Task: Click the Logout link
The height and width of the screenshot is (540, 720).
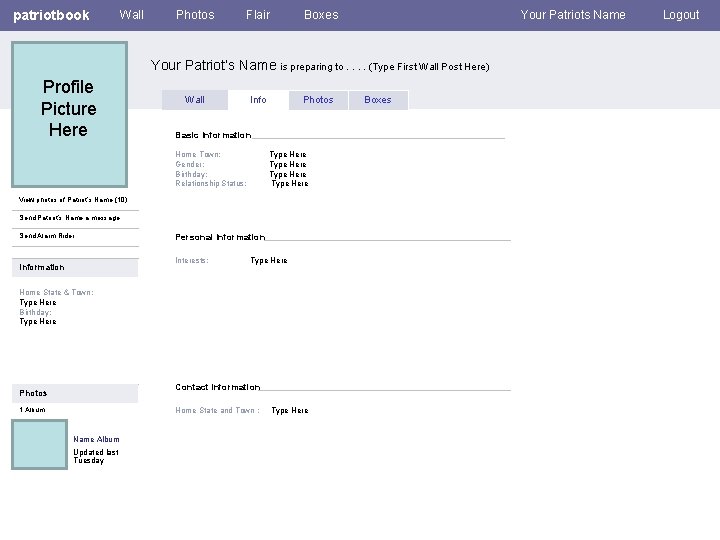Action: (x=681, y=15)
